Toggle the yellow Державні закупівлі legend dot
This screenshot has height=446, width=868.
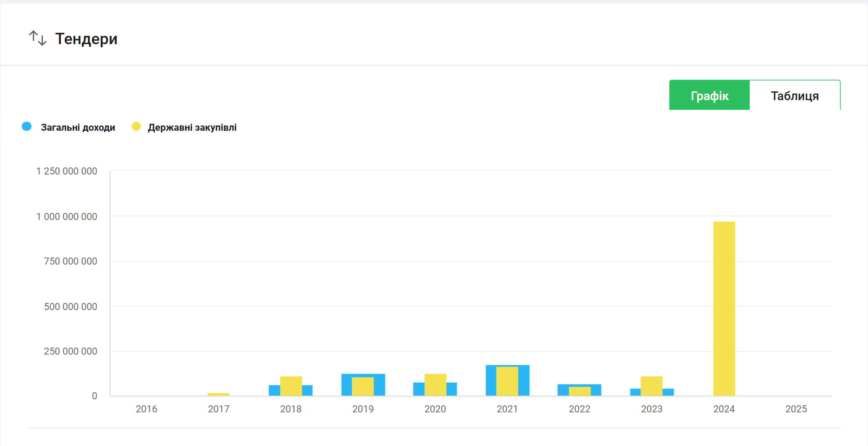pos(136,127)
